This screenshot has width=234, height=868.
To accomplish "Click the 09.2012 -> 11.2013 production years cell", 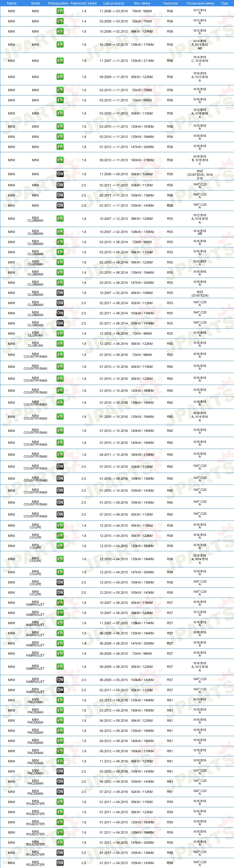I will click(114, 160).
